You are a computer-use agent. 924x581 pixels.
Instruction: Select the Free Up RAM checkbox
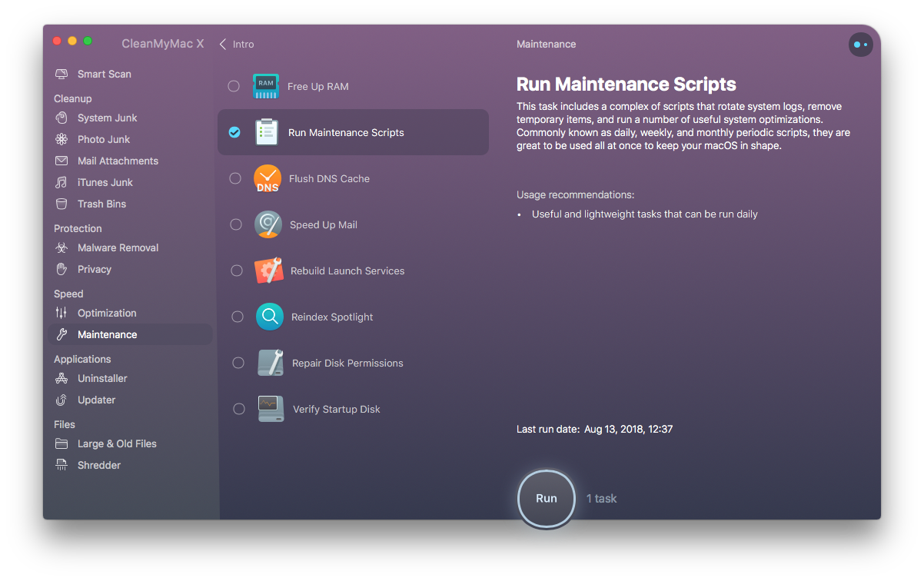[234, 86]
